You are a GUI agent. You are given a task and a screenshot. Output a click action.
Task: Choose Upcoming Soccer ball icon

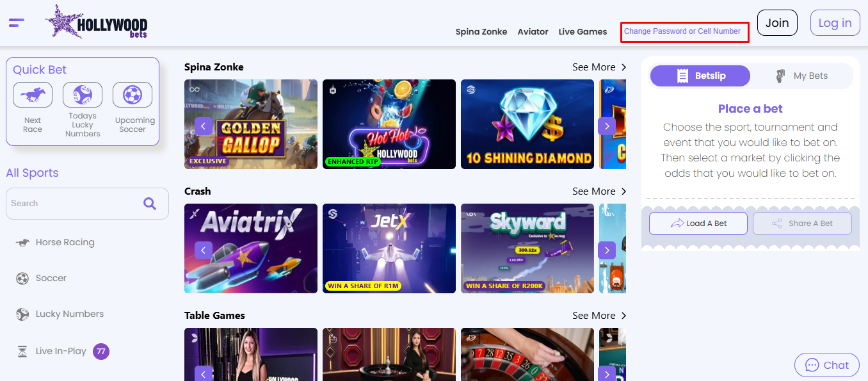[133, 95]
